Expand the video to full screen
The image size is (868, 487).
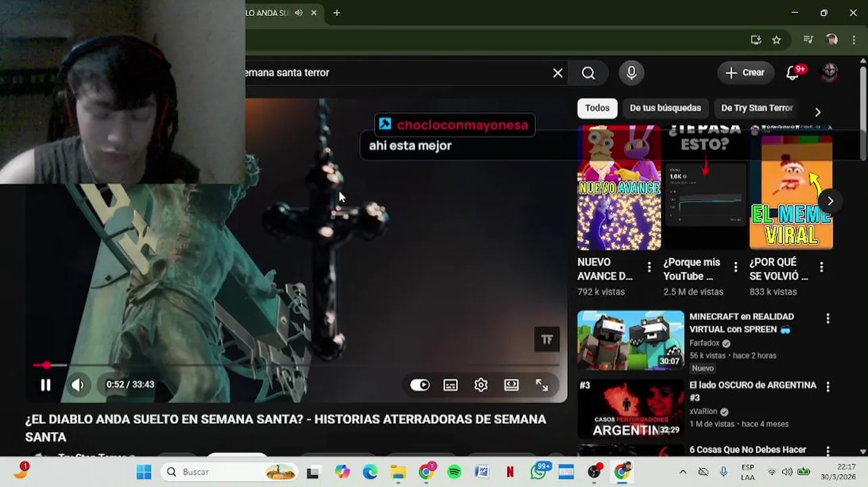coord(541,385)
